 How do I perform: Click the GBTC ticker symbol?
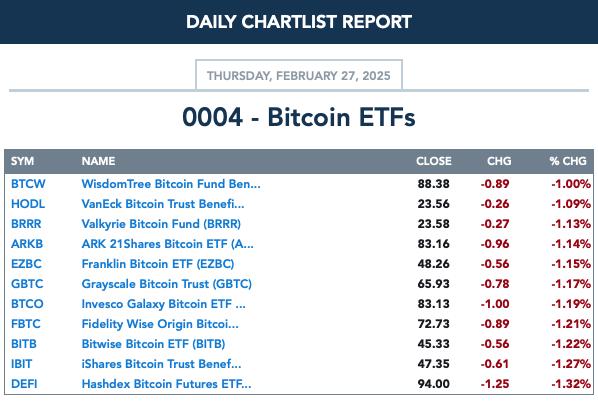[x=27, y=284]
